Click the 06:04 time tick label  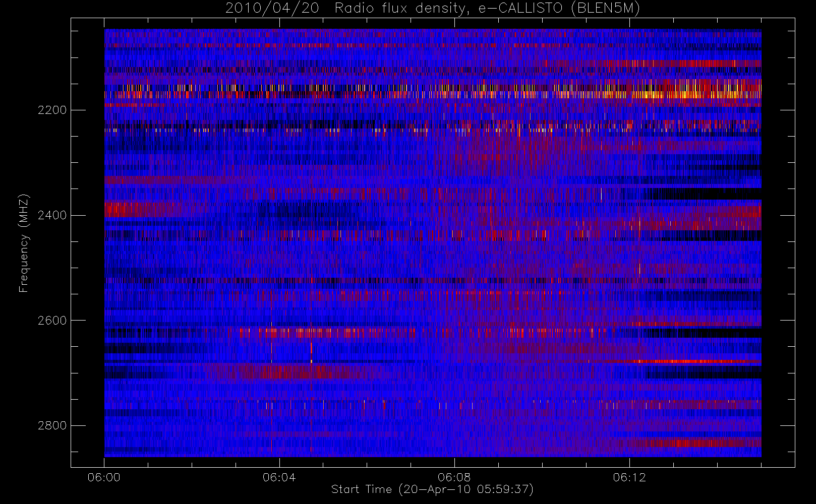coord(279,477)
